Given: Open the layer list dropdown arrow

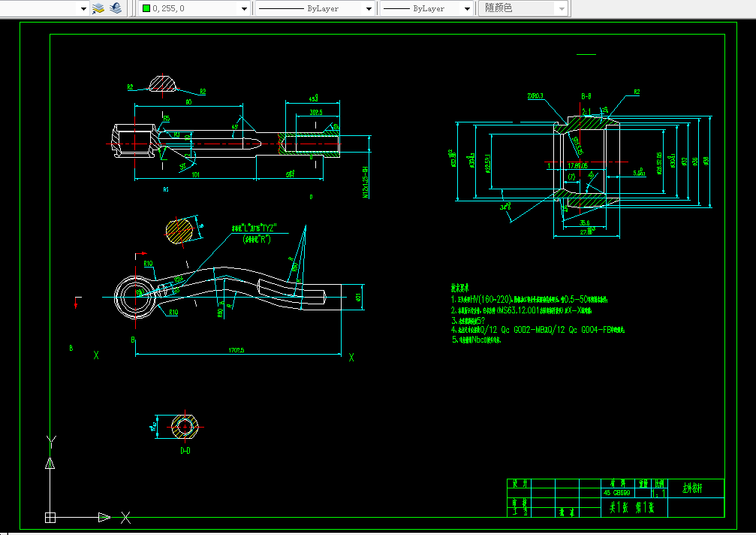Looking at the screenshot, I should pyautogui.click(x=83, y=8).
